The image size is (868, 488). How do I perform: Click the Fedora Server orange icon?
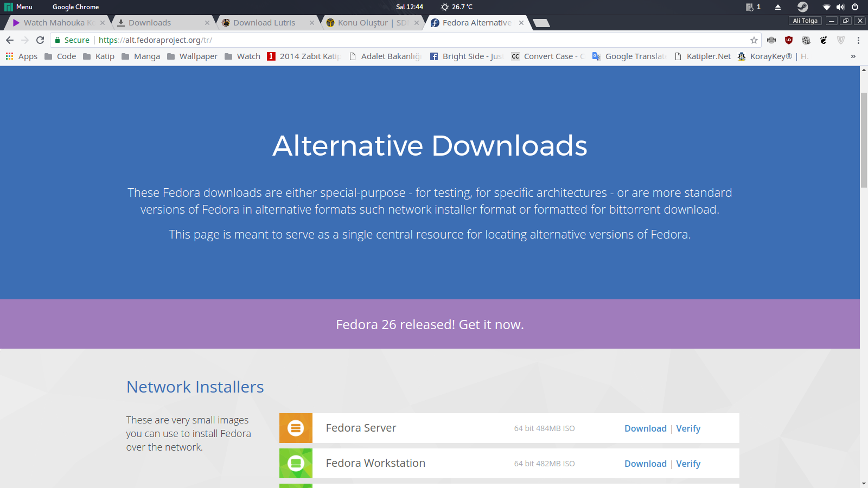[x=296, y=428]
